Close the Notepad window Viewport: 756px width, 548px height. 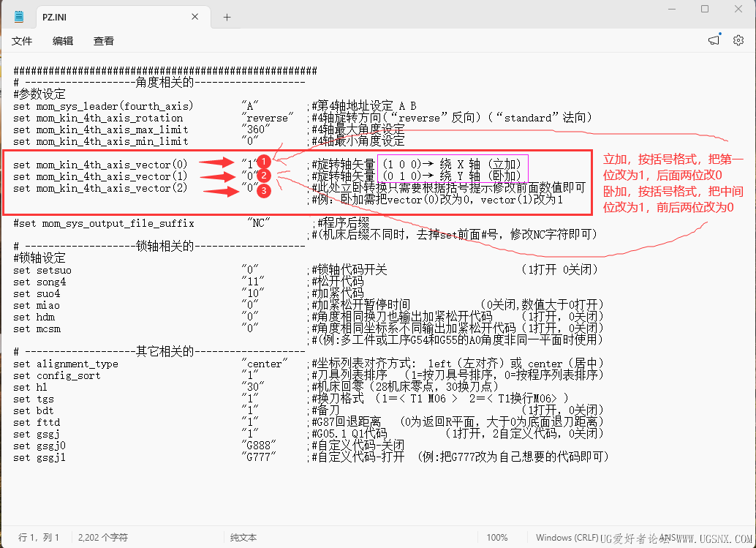pos(738,9)
